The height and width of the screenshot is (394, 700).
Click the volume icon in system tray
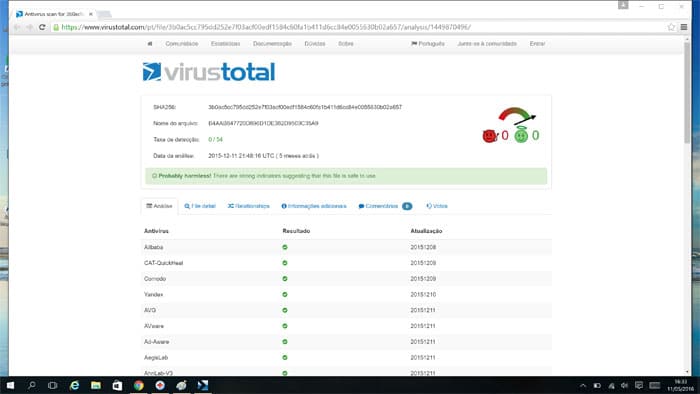point(625,386)
